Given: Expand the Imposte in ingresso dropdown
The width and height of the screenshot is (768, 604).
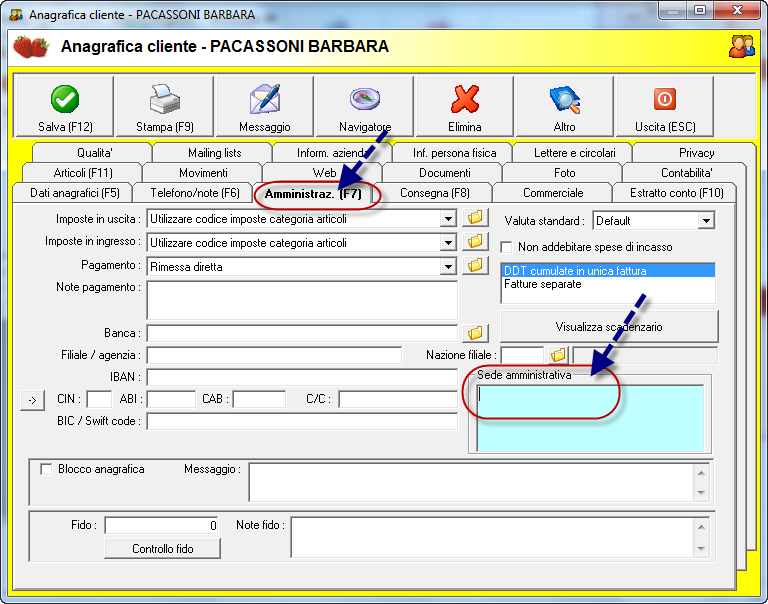Looking at the screenshot, I should [x=448, y=242].
